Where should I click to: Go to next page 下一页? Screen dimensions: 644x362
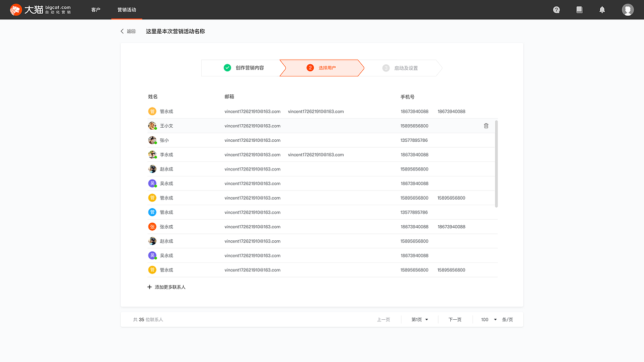[455, 320]
